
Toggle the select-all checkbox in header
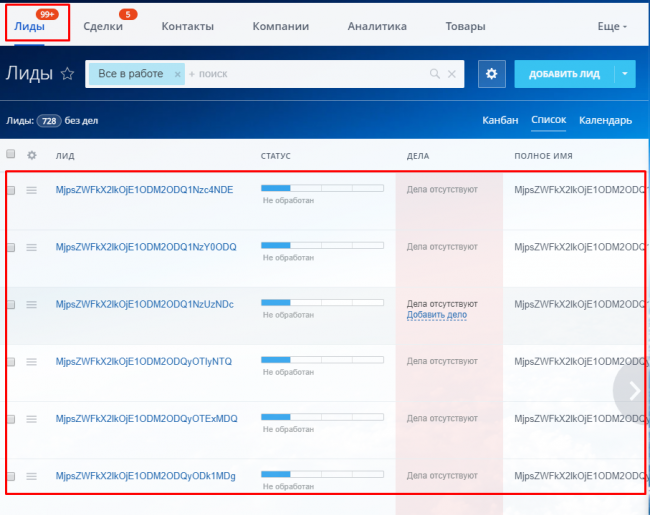coord(11,155)
